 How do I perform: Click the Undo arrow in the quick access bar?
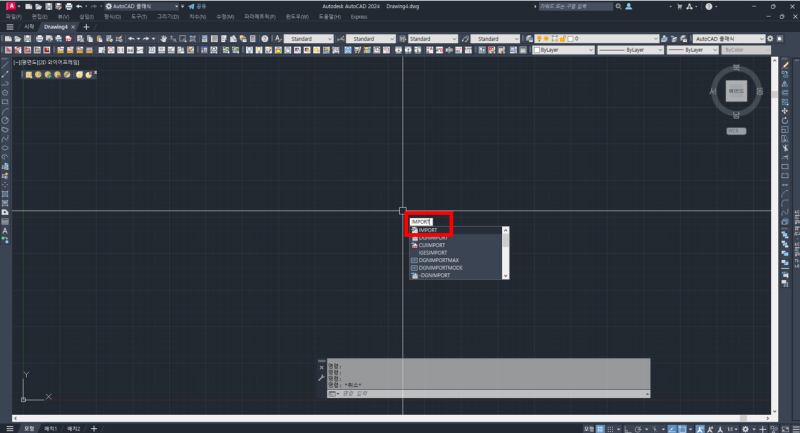point(79,7)
